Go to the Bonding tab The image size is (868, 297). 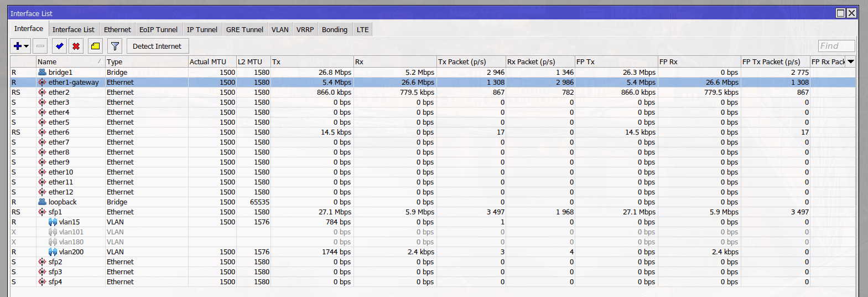point(335,29)
